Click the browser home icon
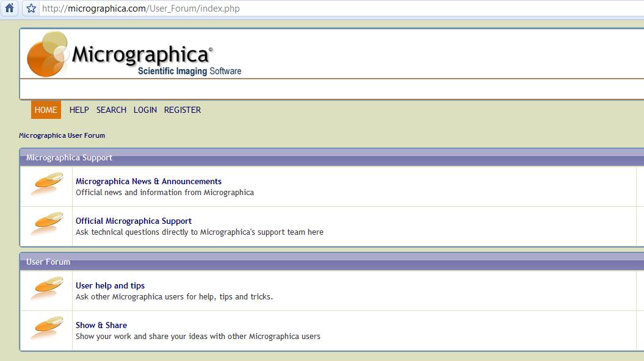This screenshot has width=644, height=361. click(x=9, y=8)
